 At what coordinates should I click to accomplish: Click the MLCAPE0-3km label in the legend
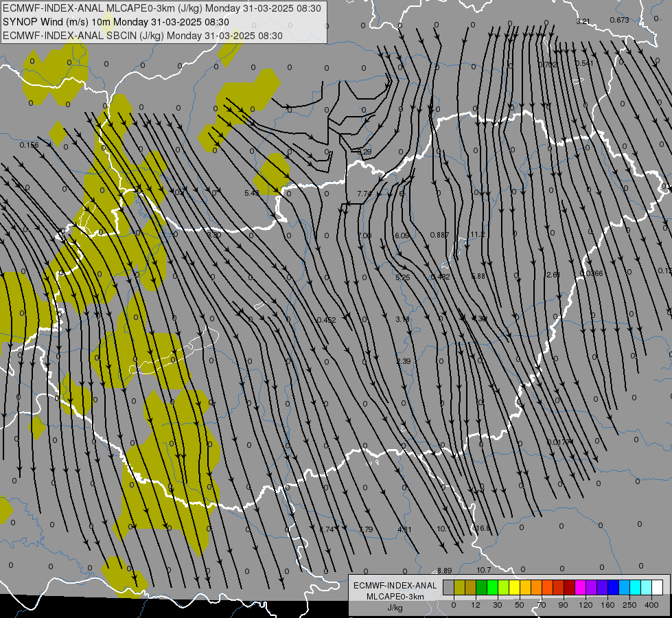(395, 597)
